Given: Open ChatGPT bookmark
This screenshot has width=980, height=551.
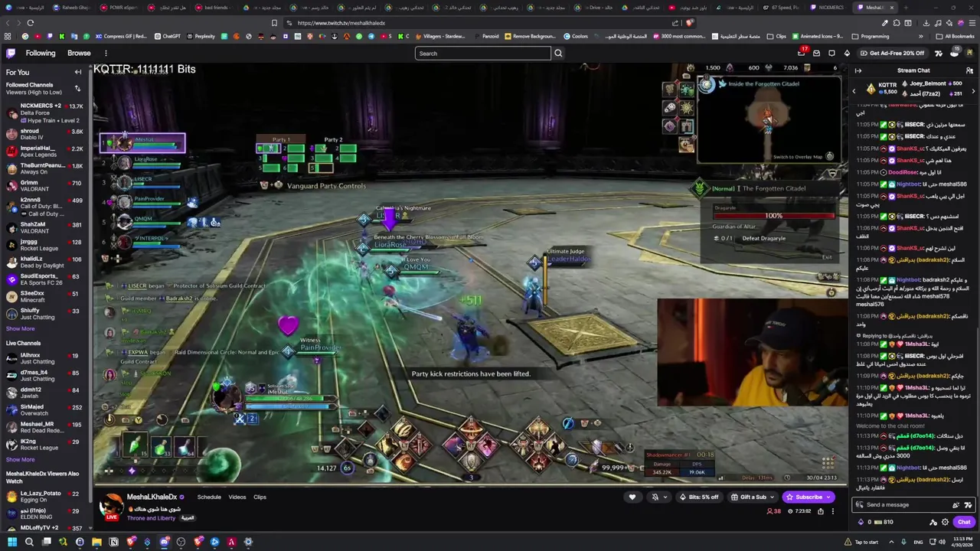Looking at the screenshot, I should [168, 36].
